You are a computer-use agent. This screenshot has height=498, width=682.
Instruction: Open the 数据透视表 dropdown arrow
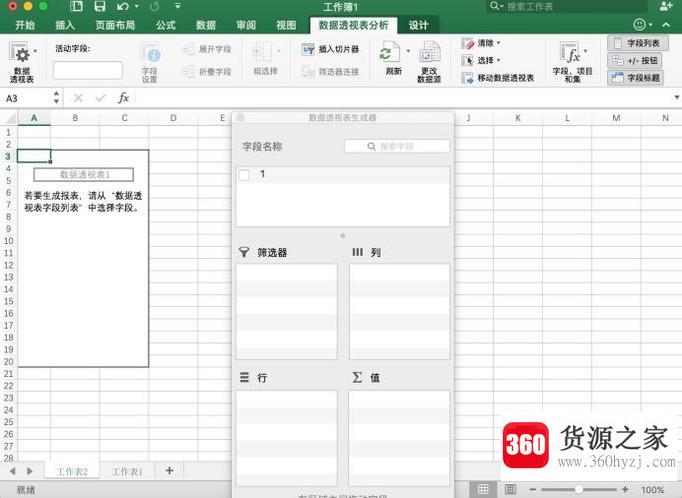point(35,51)
